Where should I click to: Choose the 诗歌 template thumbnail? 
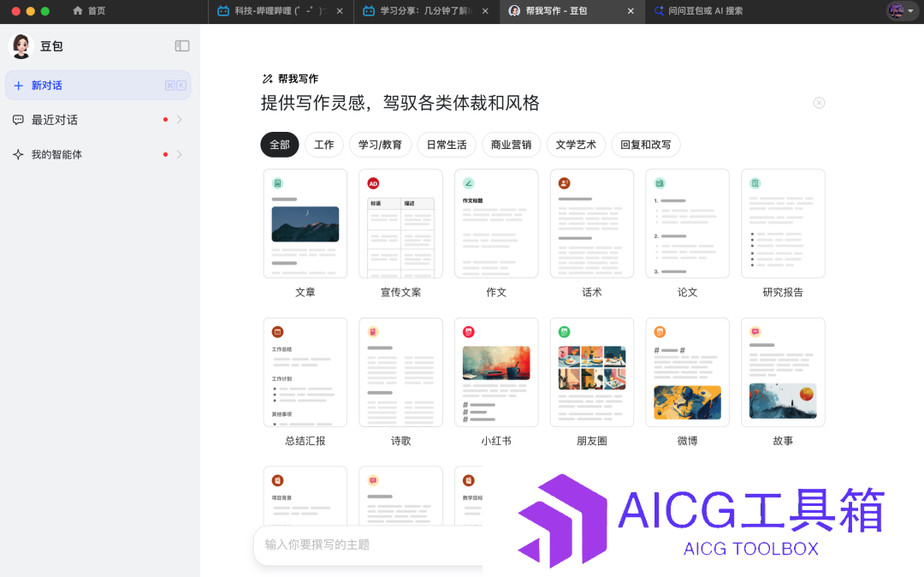400,372
